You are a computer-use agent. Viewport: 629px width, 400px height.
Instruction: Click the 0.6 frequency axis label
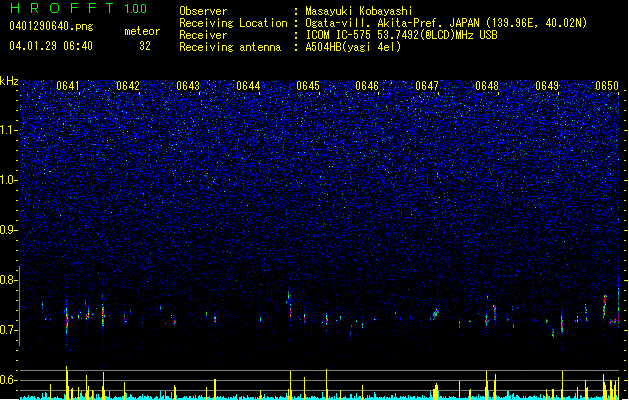[x=9, y=380]
